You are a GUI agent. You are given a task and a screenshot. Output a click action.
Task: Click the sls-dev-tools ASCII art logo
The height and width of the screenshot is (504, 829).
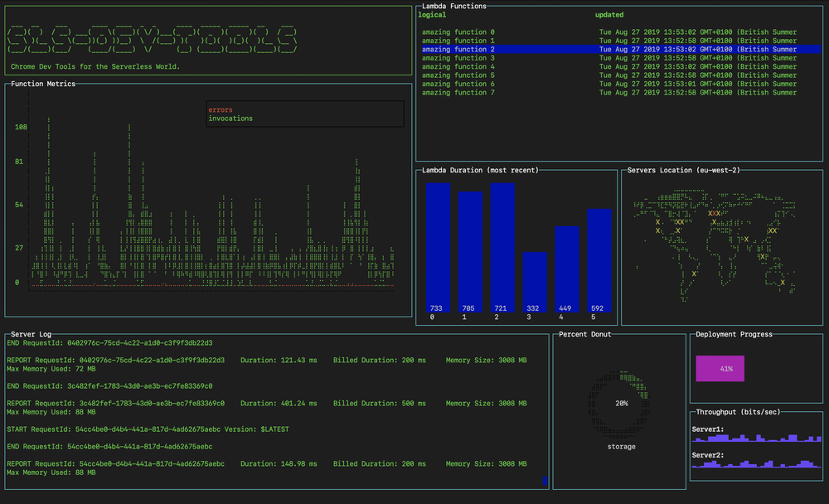pyautogui.click(x=153, y=40)
